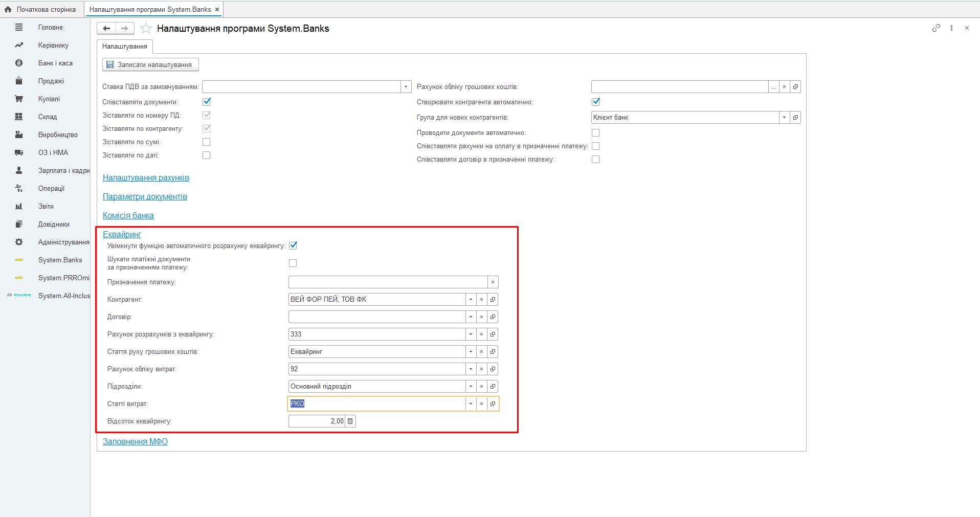Clear the Контрагент field value

(x=481, y=300)
